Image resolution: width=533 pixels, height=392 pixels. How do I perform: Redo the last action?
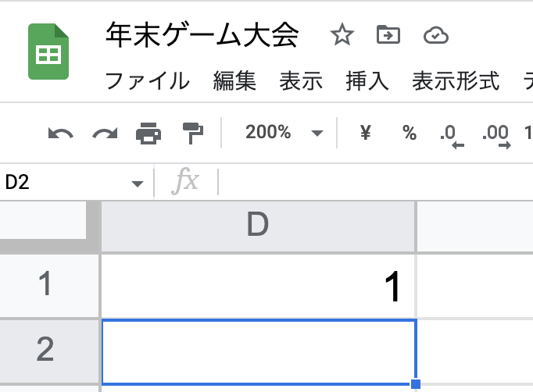(105, 134)
